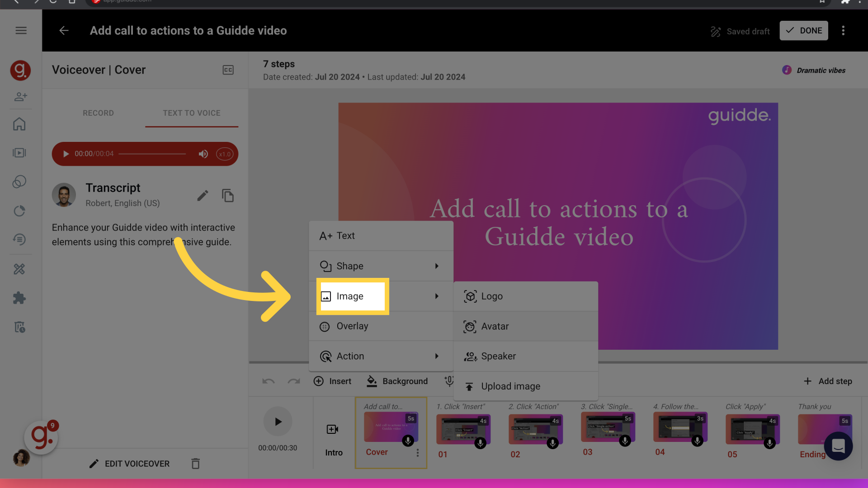The width and height of the screenshot is (868, 488).
Task: Expand the Action submenu
Action: click(381, 356)
